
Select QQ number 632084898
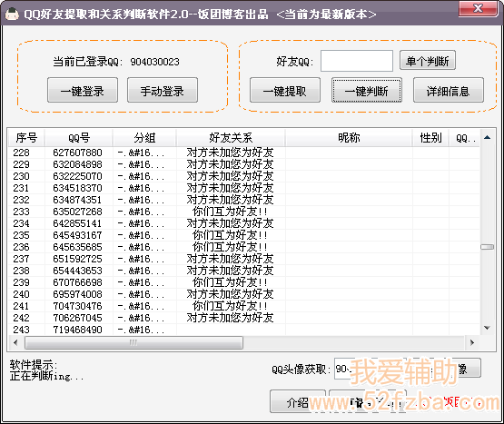tap(77, 164)
